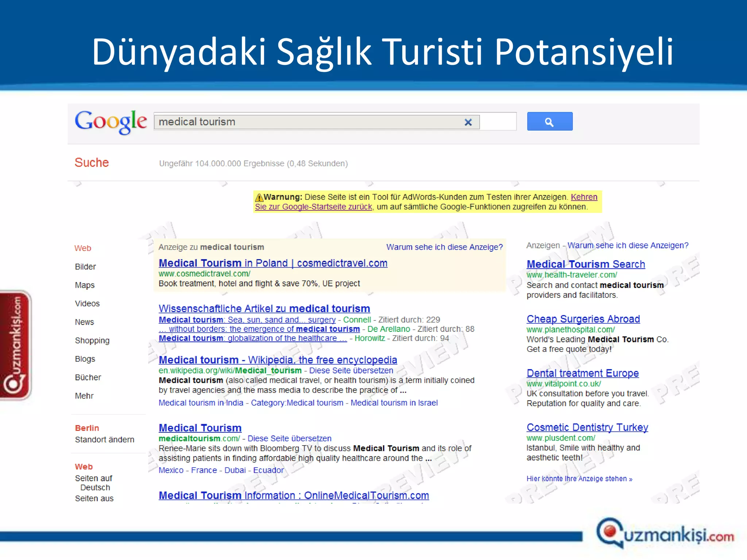
Task: Click Standort ändern under Berlin
Action: 105,440
